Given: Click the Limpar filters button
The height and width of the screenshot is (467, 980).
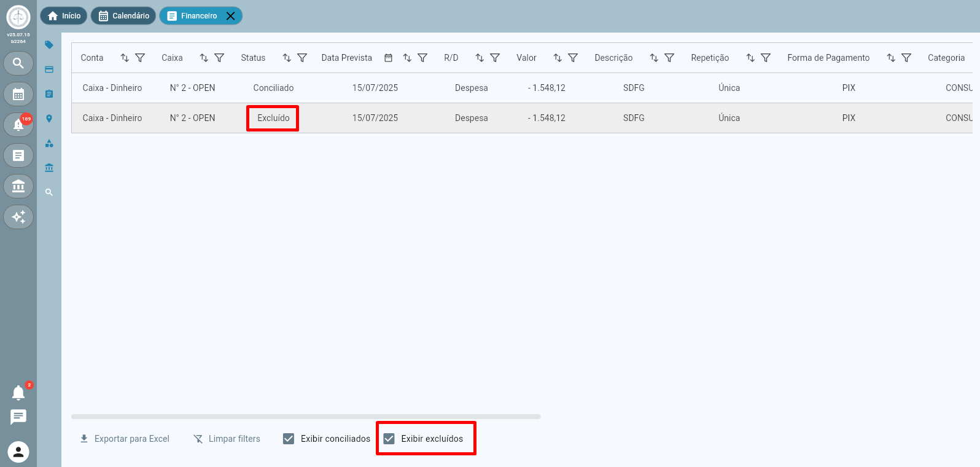Looking at the screenshot, I should pyautogui.click(x=227, y=439).
